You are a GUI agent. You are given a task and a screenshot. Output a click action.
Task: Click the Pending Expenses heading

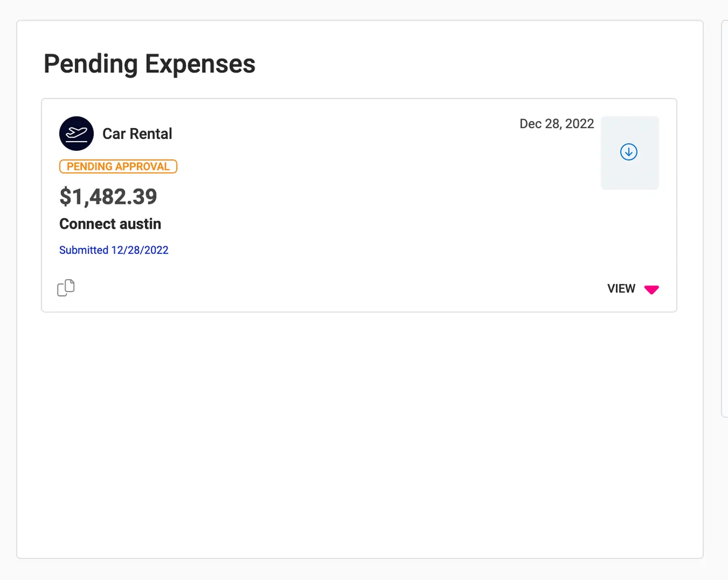[x=149, y=64]
